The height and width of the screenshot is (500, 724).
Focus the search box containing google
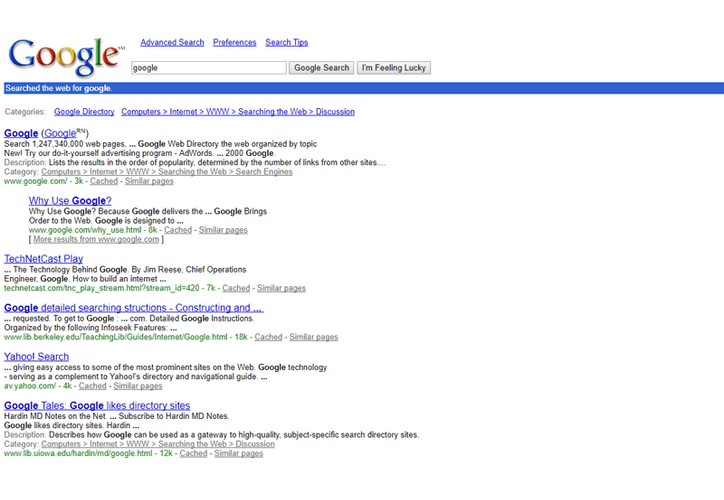point(209,68)
